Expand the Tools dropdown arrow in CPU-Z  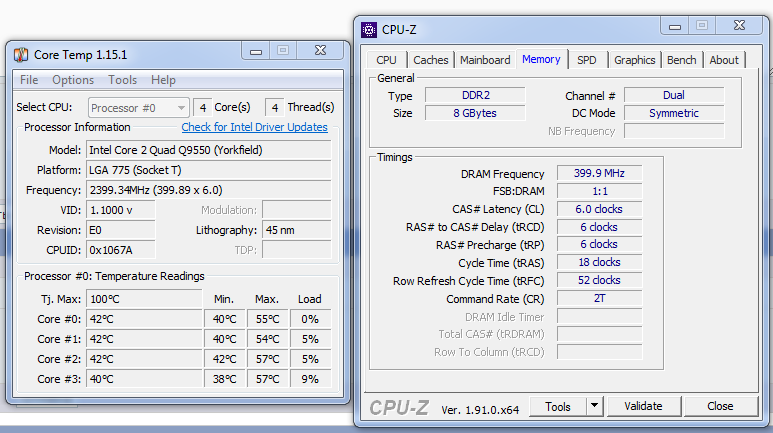595,406
